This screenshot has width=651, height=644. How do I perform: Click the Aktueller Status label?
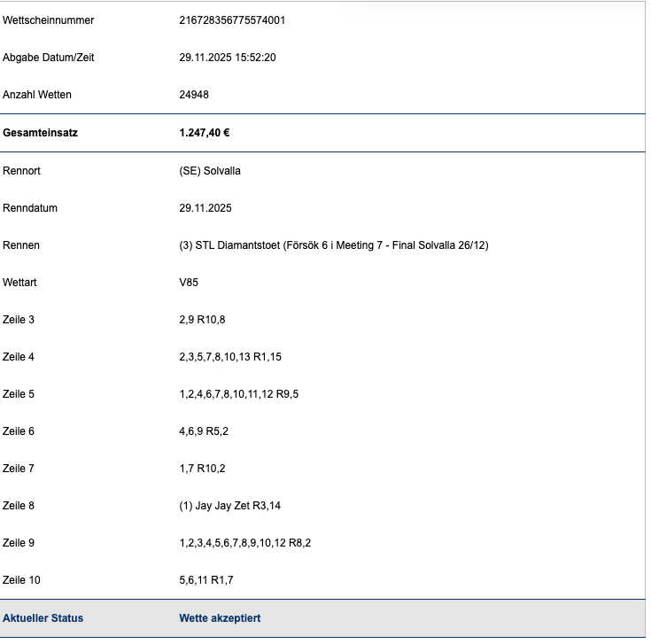click(43, 618)
